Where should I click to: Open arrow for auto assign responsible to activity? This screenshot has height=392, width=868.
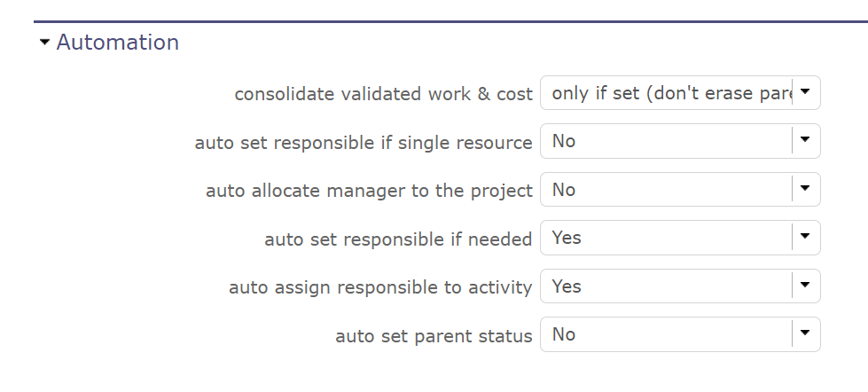pyautogui.click(x=805, y=286)
